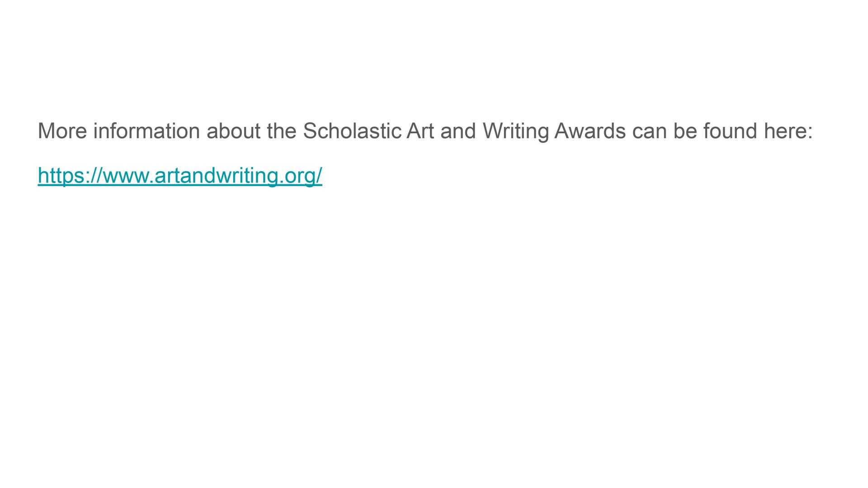Click the word 'Writing' in the sentence
868x488 pixels.
pyautogui.click(x=515, y=132)
